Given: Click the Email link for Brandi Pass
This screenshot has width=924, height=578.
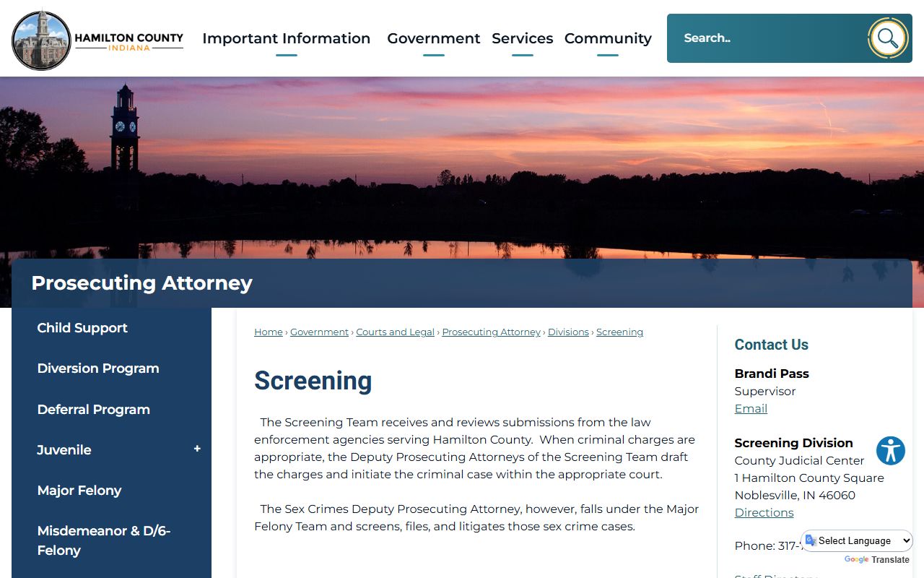Looking at the screenshot, I should (751, 409).
